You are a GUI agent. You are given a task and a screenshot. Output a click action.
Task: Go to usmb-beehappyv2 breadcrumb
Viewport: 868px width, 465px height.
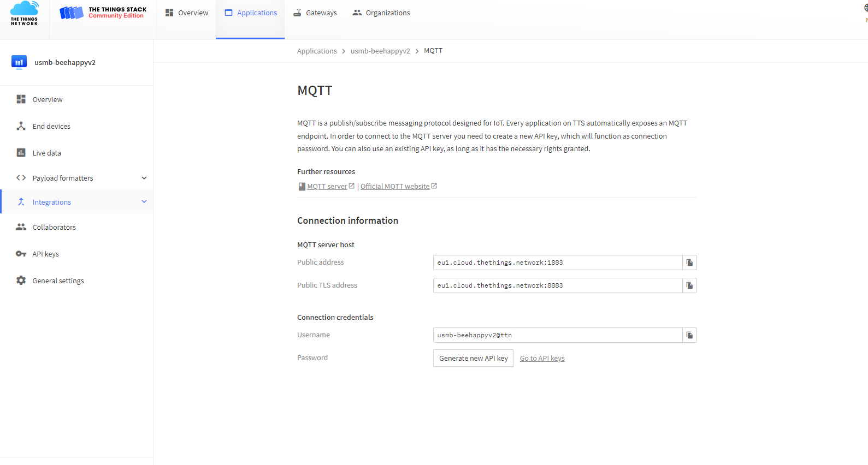pyautogui.click(x=380, y=51)
